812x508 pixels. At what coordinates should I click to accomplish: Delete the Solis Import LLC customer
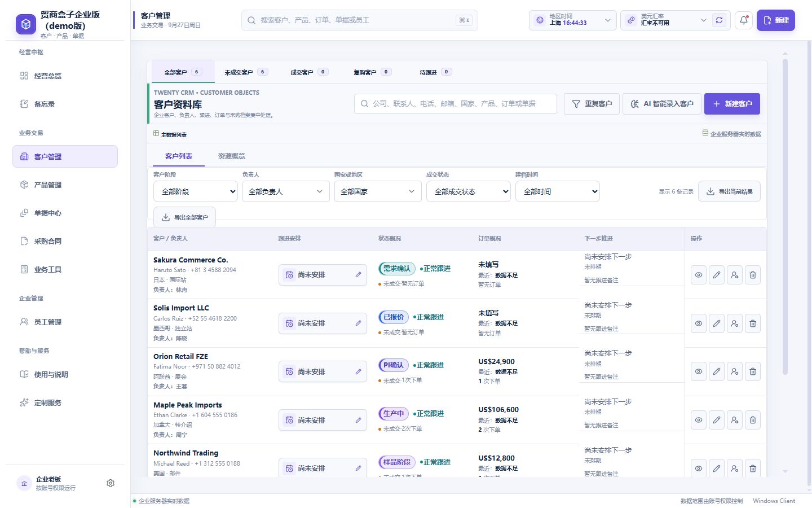pyautogui.click(x=753, y=323)
